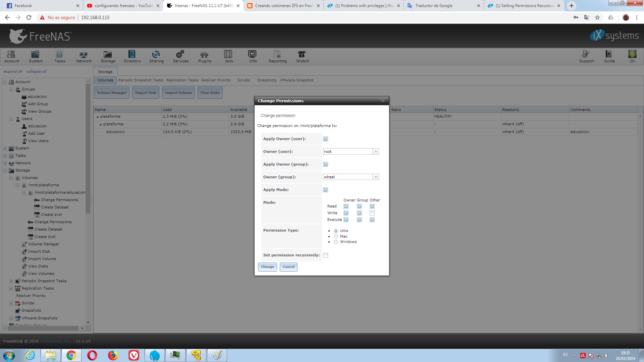
Task: Collapse the Groups tree node
Action: tap(11, 89)
